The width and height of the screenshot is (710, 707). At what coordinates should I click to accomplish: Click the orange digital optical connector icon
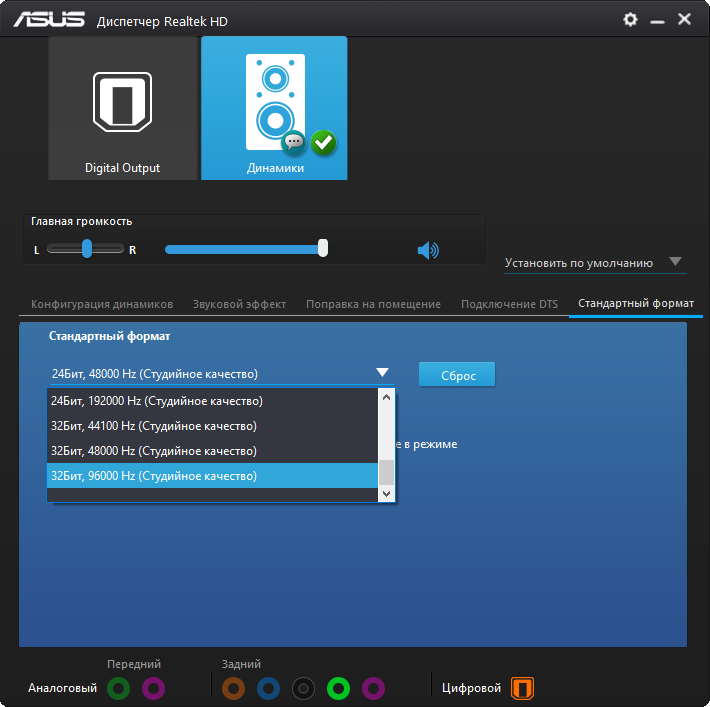(523, 688)
